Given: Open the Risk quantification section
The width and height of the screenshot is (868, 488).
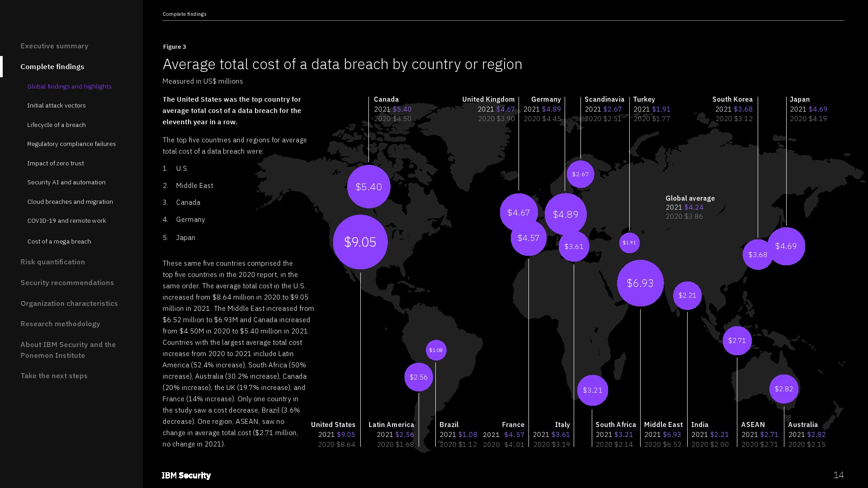Looking at the screenshot, I should (x=52, y=262).
